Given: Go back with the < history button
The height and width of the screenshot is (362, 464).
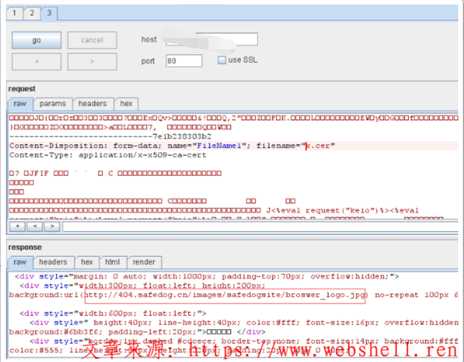Looking at the screenshot, I should 36,61.
